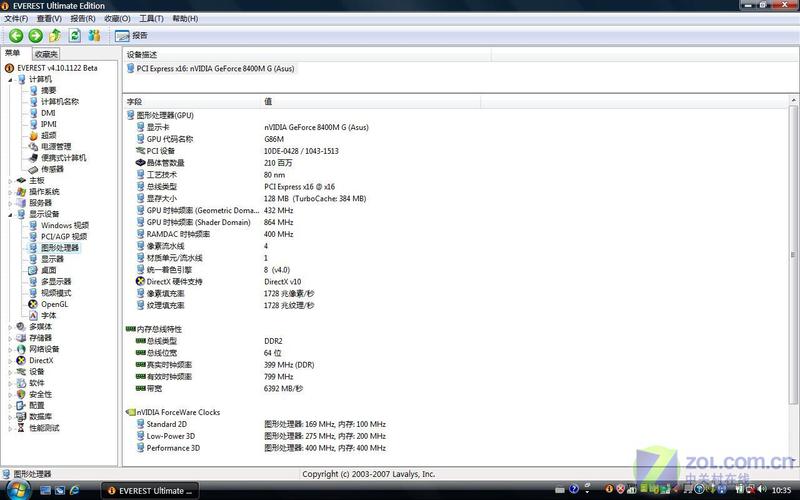Click EVEREST Ultimate taskbar button
Screen dimensions: 800x500
click(149, 491)
